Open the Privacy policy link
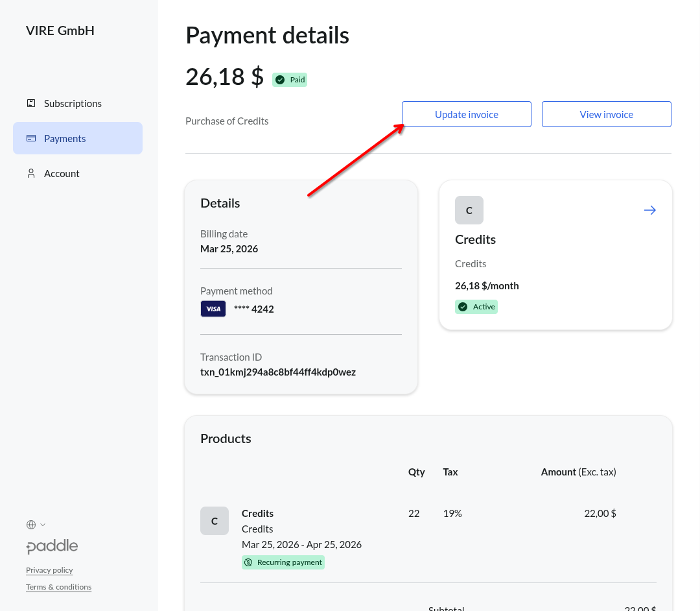Viewport: 700px width, 611px height. [49, 569]
